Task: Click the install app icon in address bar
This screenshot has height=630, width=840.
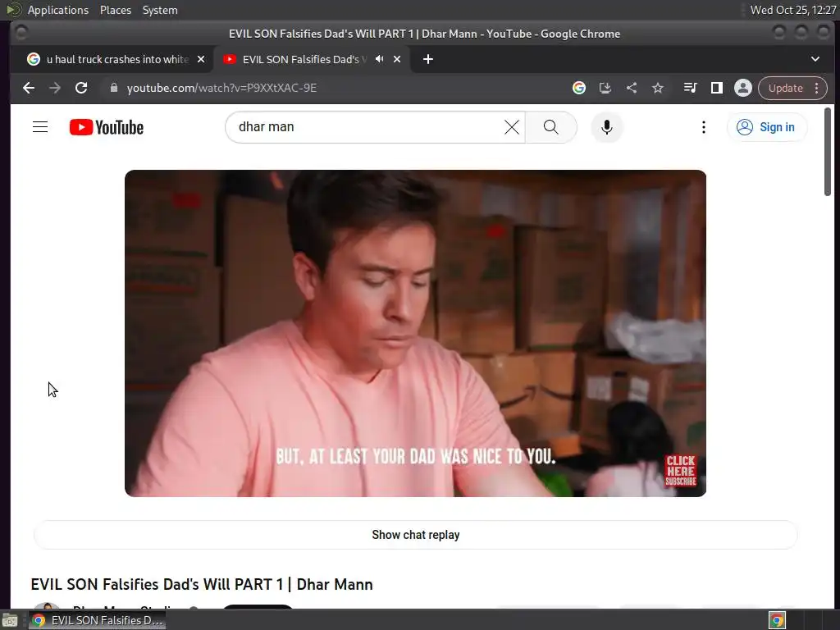Action: tap(605, 88)
